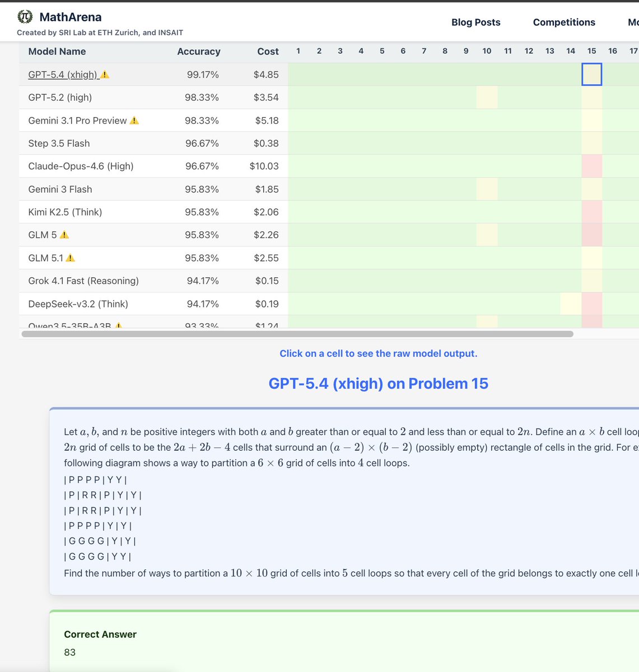Click the warning icon beside Gemini 3.1 Pro Preview

pyautogui.click(x=134, y=120)
